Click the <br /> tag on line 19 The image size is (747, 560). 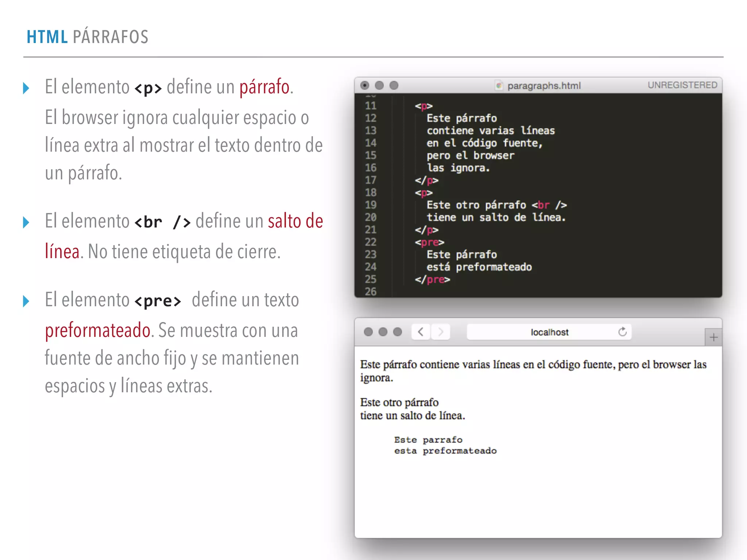pos(549,205)
